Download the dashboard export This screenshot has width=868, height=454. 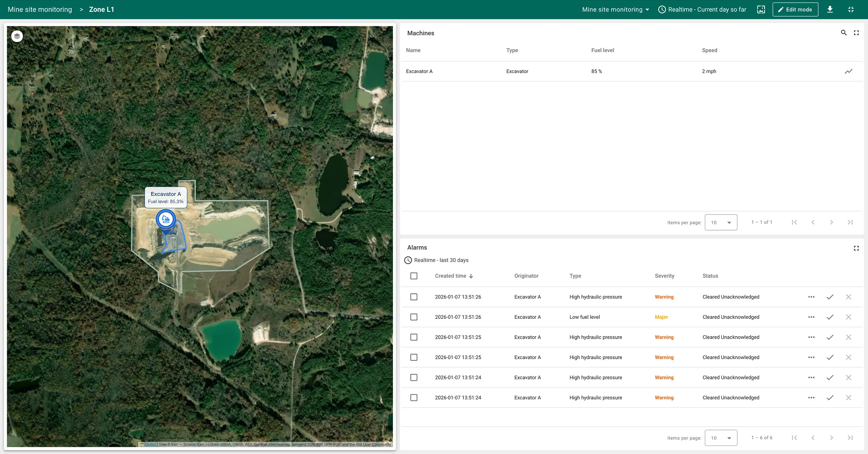point(830,9)
